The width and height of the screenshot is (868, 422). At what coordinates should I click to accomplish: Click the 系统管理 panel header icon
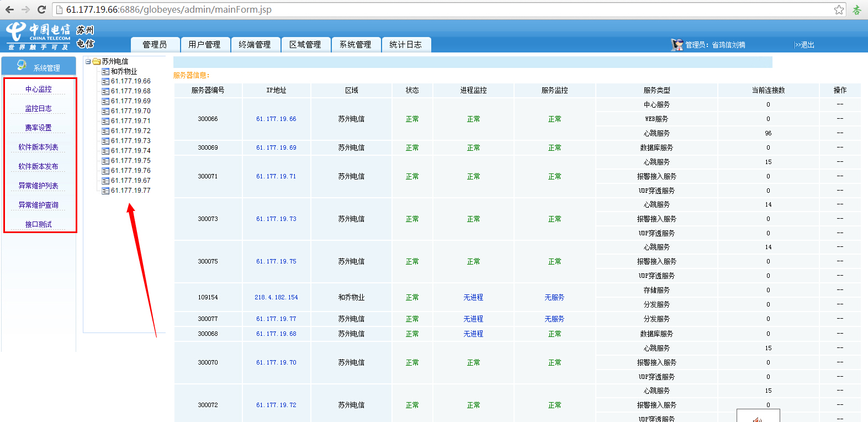tap(22, 65)
